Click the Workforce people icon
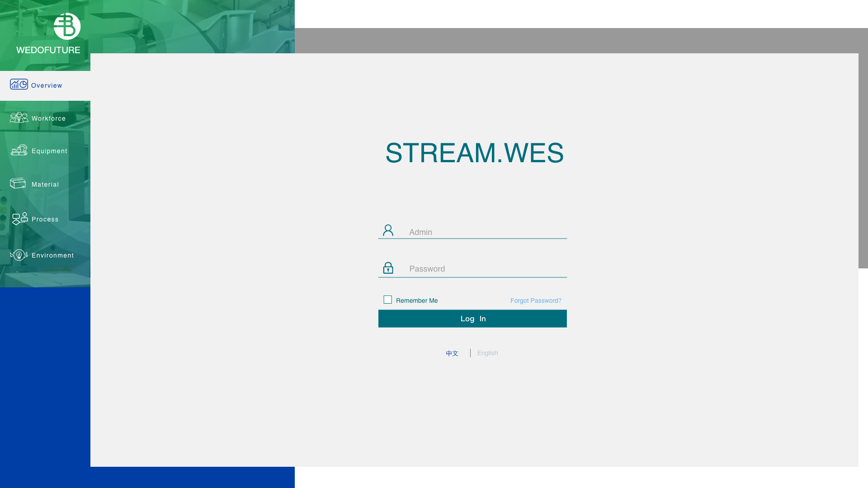 pyautogui.click(x=19, y=117)
